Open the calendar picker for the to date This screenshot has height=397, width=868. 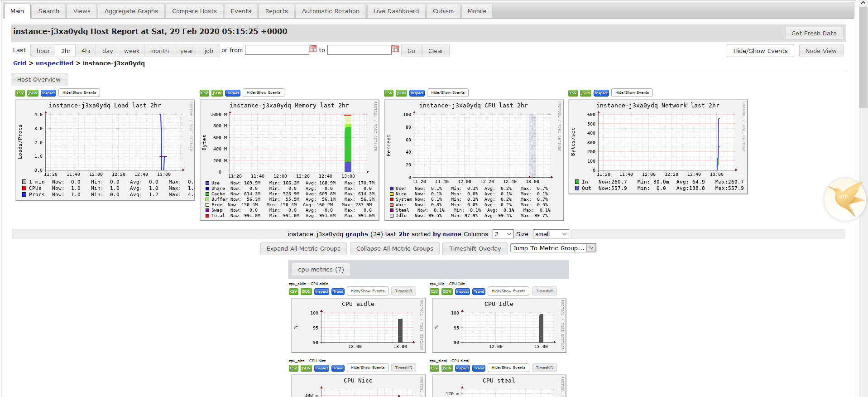pos(395,49)
